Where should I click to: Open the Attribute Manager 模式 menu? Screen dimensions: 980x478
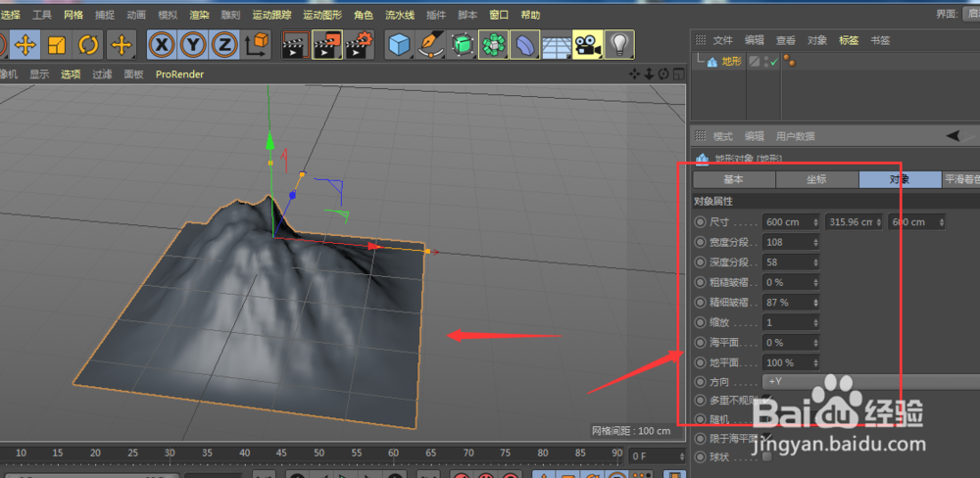[722, 136]
